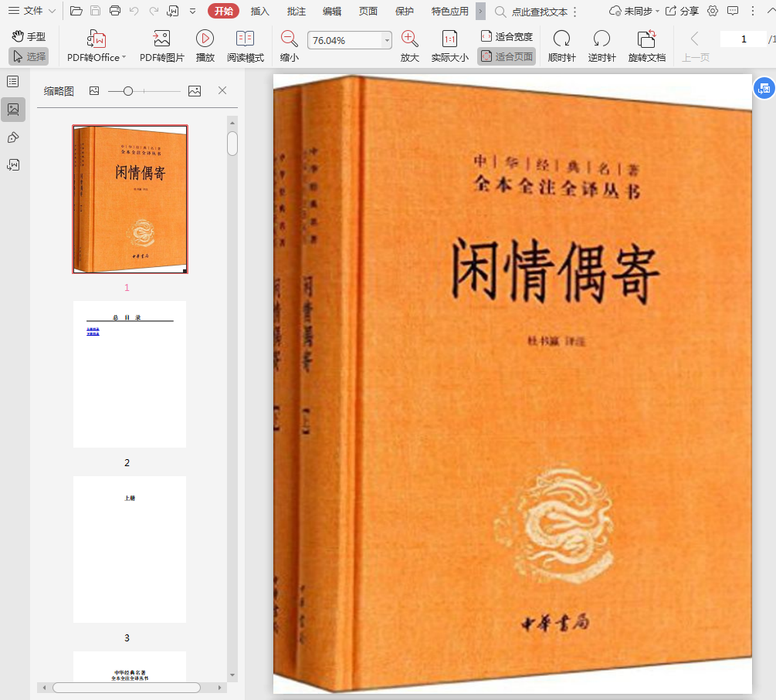Open the signature sidebar icon
776x700 pixels.
pos(13,164)
